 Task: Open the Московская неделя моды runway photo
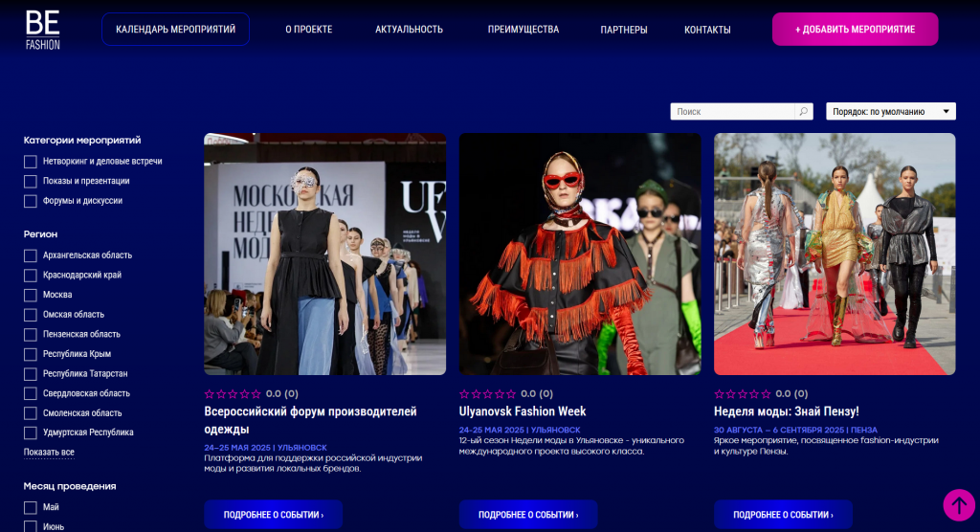pos(325,254)
